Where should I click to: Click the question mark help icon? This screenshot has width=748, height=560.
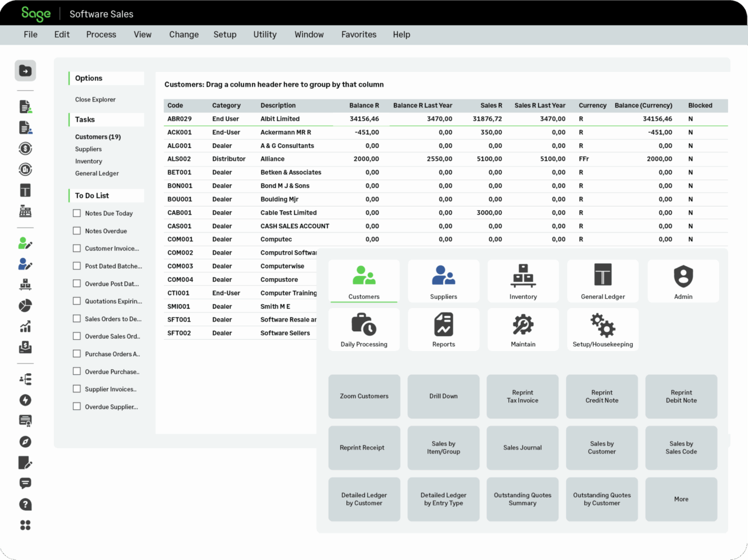coord(25,505)
